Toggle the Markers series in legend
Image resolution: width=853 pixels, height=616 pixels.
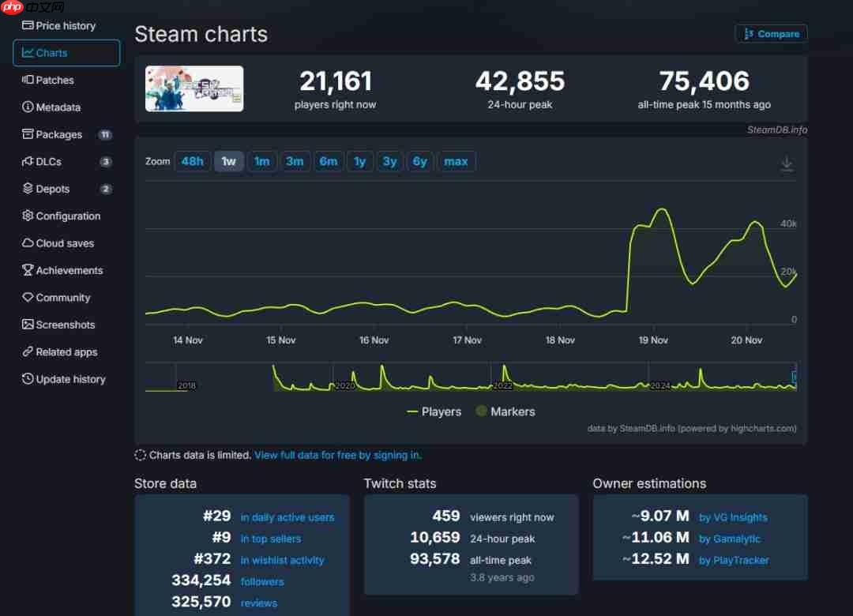click(505, 411)
